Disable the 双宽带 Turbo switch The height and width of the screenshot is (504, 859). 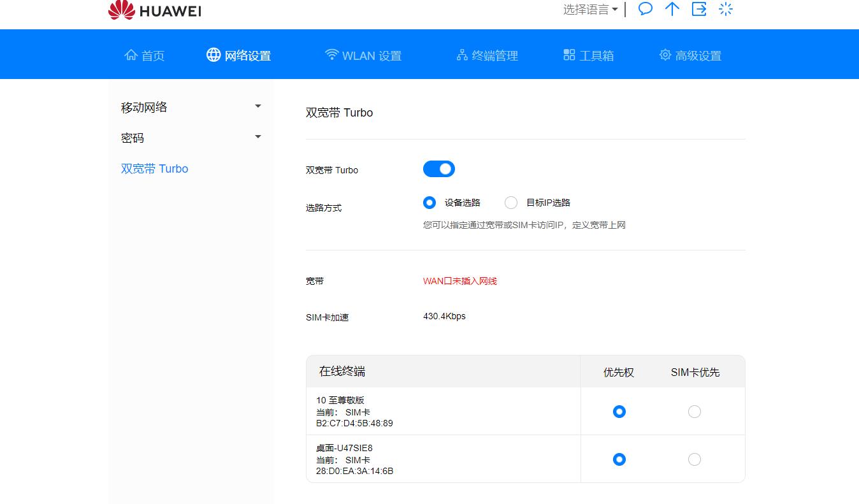coord(438,168)
